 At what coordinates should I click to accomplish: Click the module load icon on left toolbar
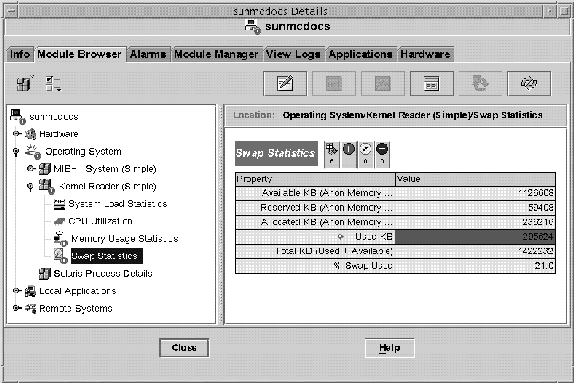click(x=25, y=83)
